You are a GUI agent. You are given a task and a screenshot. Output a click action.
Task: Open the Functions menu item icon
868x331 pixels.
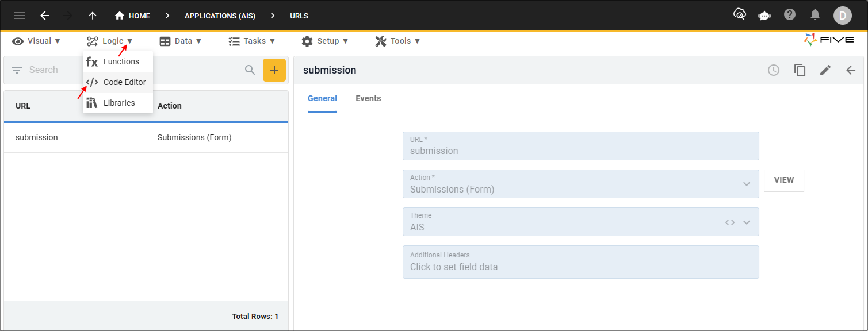pos(93,61)
